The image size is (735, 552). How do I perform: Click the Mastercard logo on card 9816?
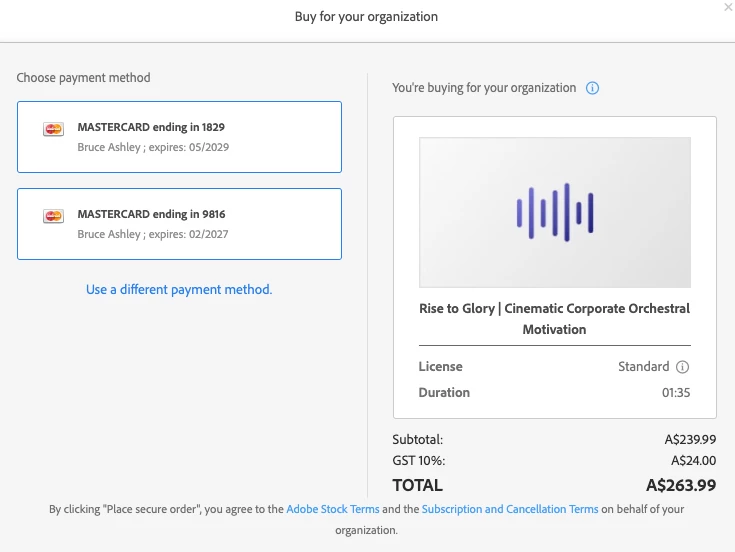54,215
